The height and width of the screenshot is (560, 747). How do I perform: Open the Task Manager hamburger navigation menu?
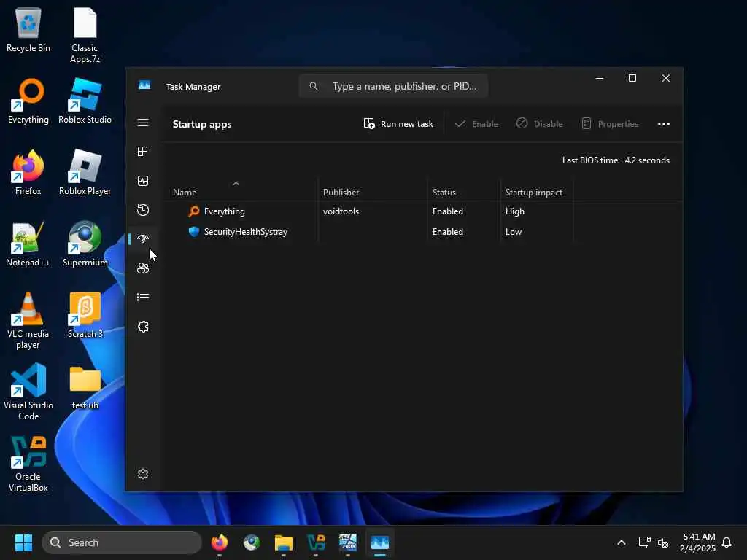143,122
